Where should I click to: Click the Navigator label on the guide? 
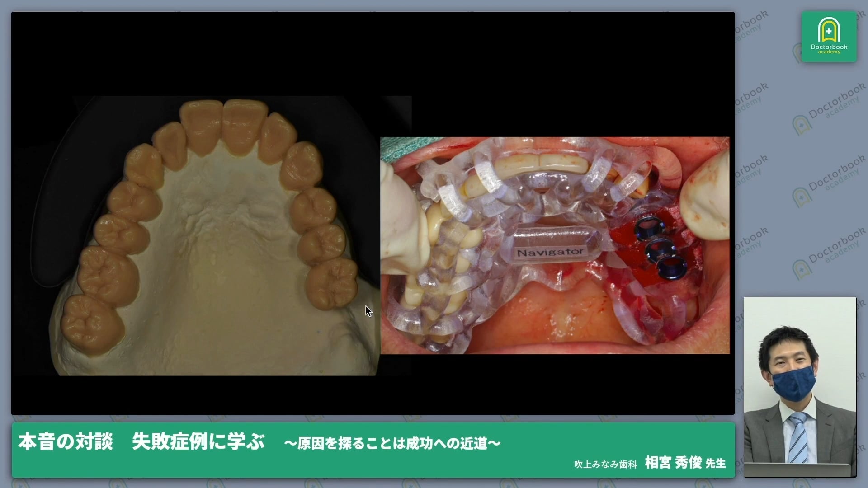point(550,252)
